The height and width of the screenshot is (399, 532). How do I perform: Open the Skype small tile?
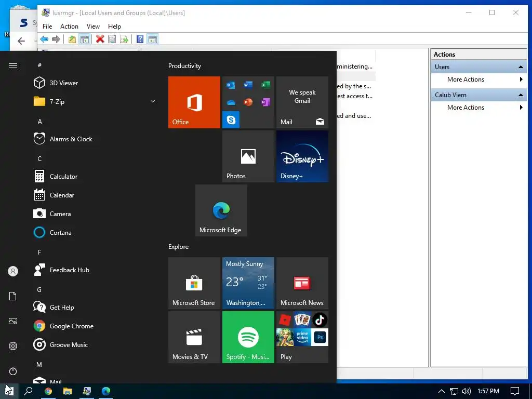(x=231, y=119)
